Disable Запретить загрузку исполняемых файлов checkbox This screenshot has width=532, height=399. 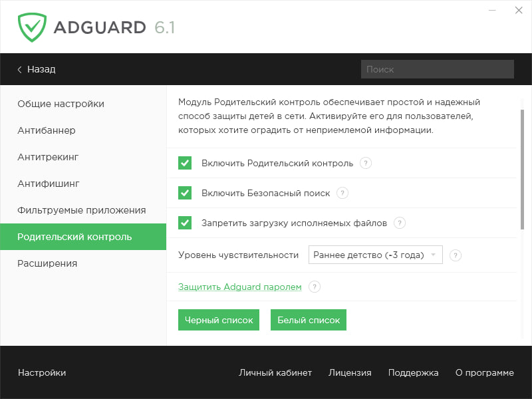point(185,223)
